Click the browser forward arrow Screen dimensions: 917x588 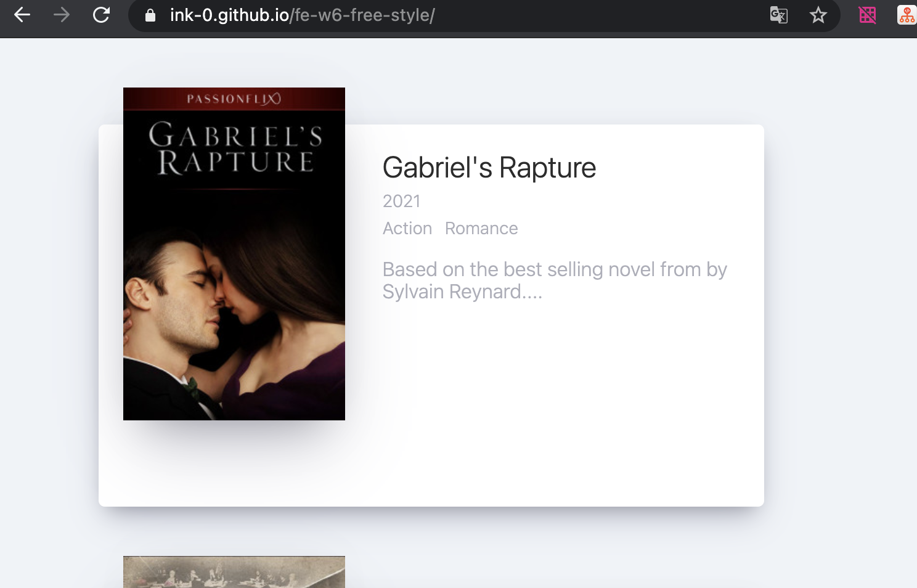(x=62, y=15)
